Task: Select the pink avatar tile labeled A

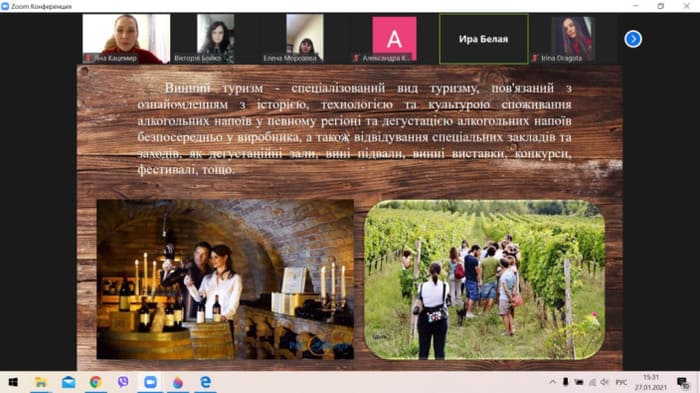Action: tap(394, 39)
